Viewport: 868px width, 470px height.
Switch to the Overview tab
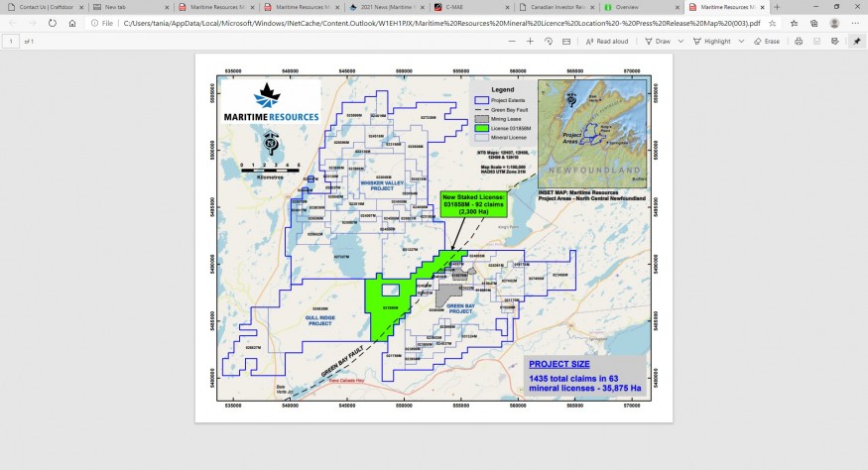[x=641, y=7]
